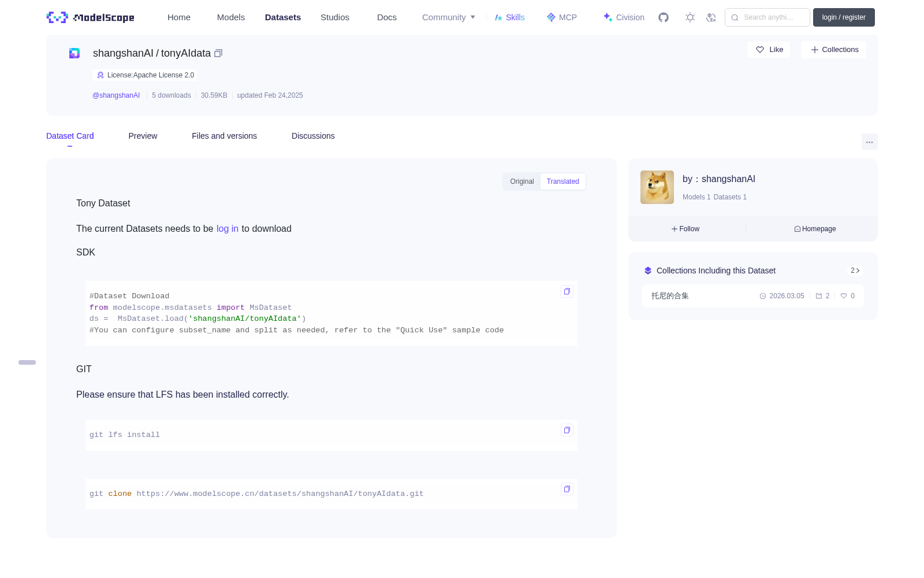Open Datasets in navigation

click(283, 17)
